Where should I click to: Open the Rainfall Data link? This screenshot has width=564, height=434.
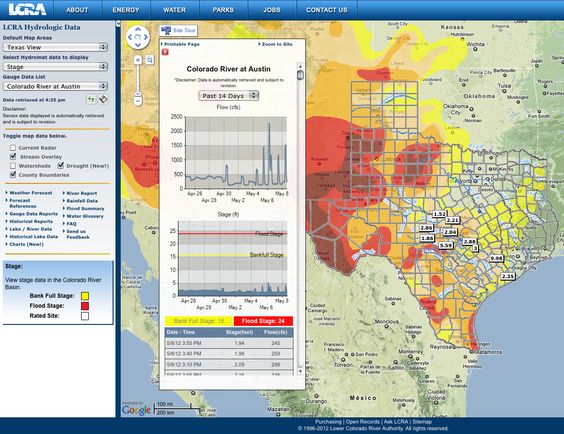tap(82, 201)
